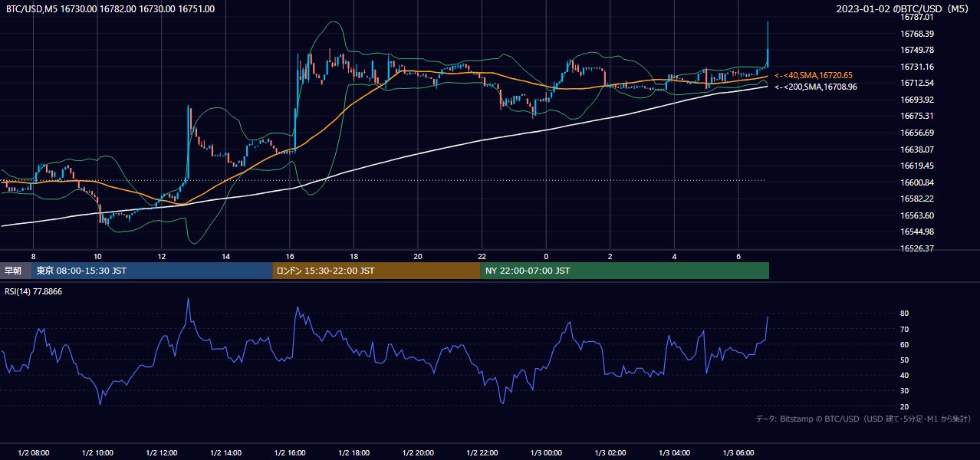Viewport: 980px width, 460px height.
Task: Select the 40 SMA label 16720.65
Action: (814, 75)
